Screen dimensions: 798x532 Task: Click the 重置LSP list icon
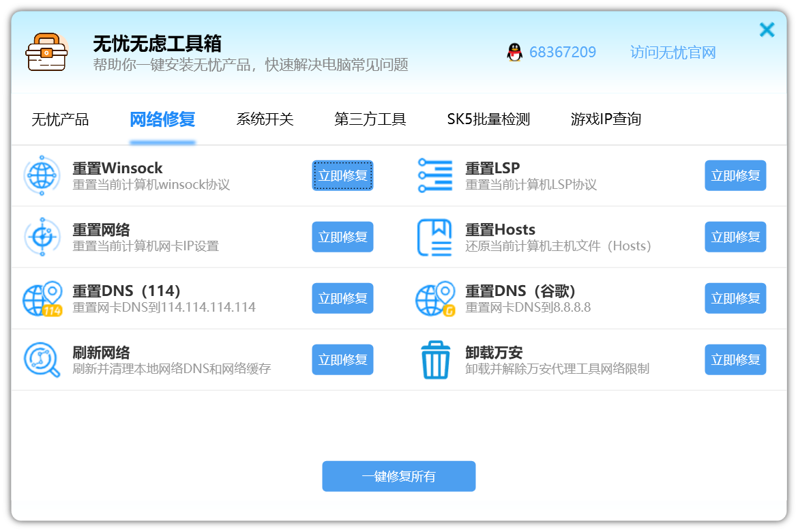[x=434, y=176]
